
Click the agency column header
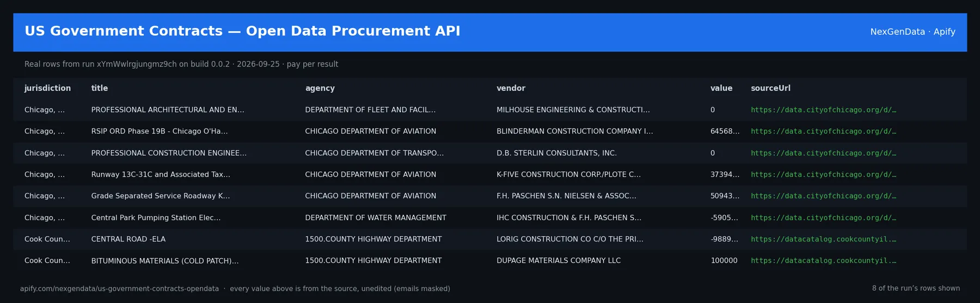click(x=320, y=88)
